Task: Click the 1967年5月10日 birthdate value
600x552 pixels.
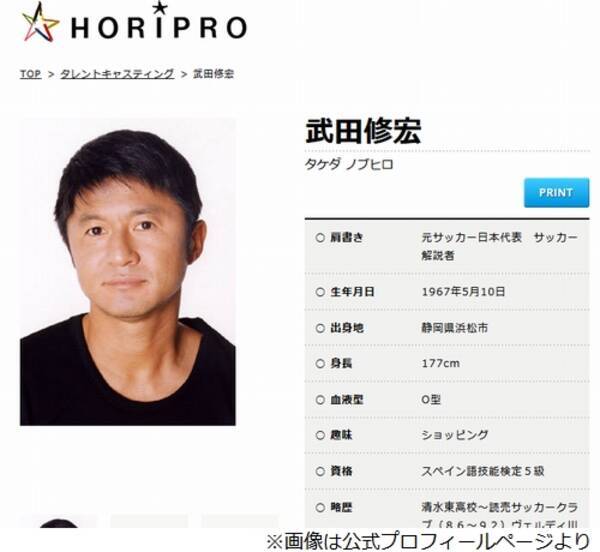Action: coord(463,292)
